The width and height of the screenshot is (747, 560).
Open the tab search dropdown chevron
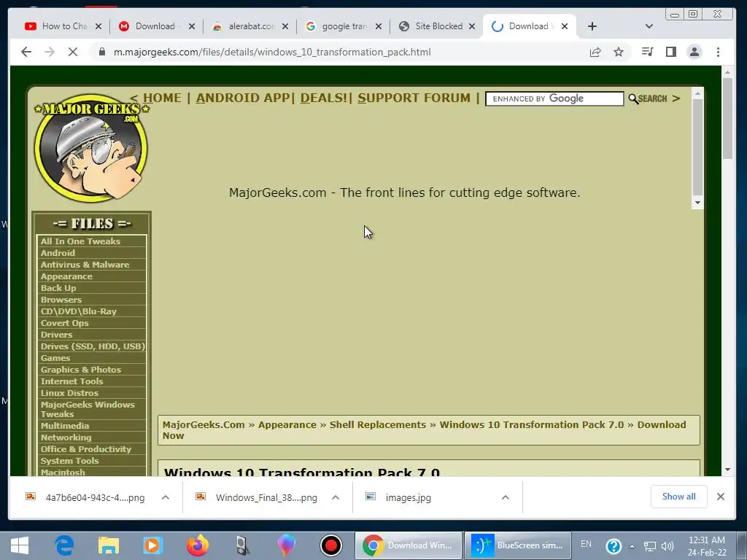pyautogui.click(x=649, y=26)
